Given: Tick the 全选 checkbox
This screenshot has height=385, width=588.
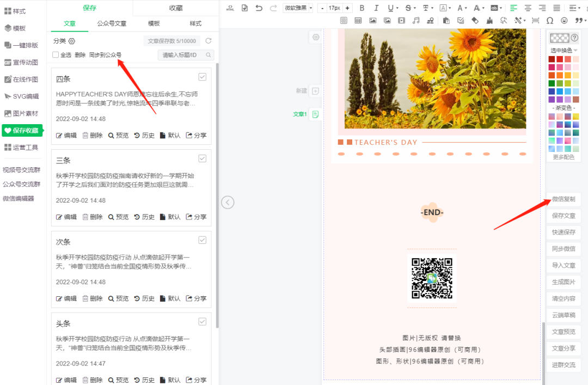Looking at the screenshot, I should [x=56, y=55].
